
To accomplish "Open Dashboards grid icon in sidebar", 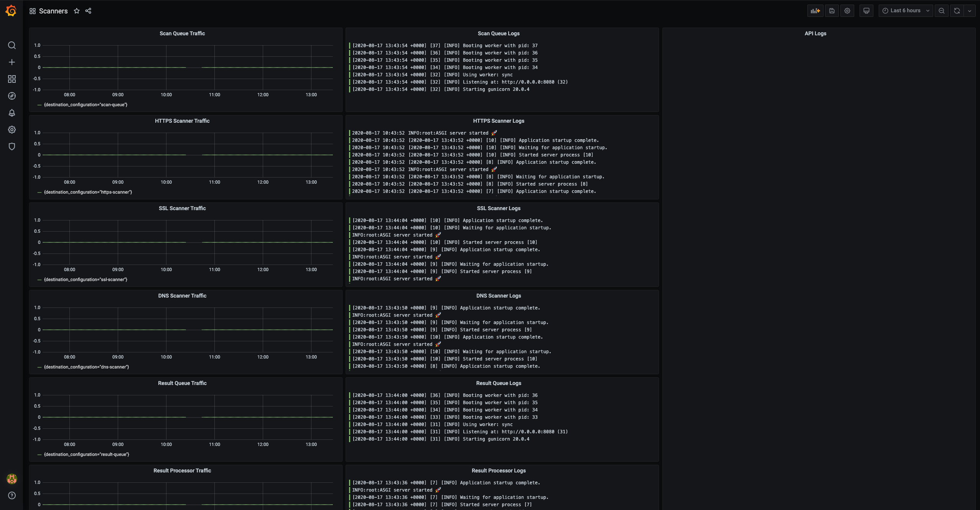I will 12,79.
